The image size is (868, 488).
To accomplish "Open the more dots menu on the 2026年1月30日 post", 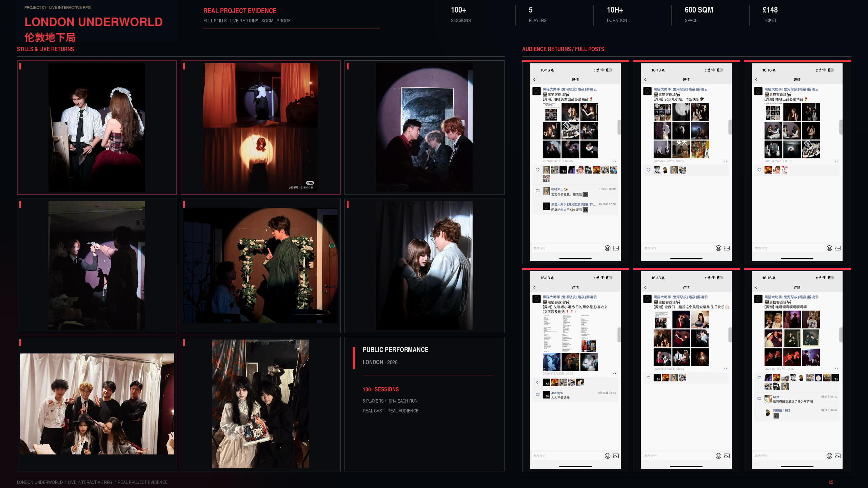I will (x=615, y=161).
